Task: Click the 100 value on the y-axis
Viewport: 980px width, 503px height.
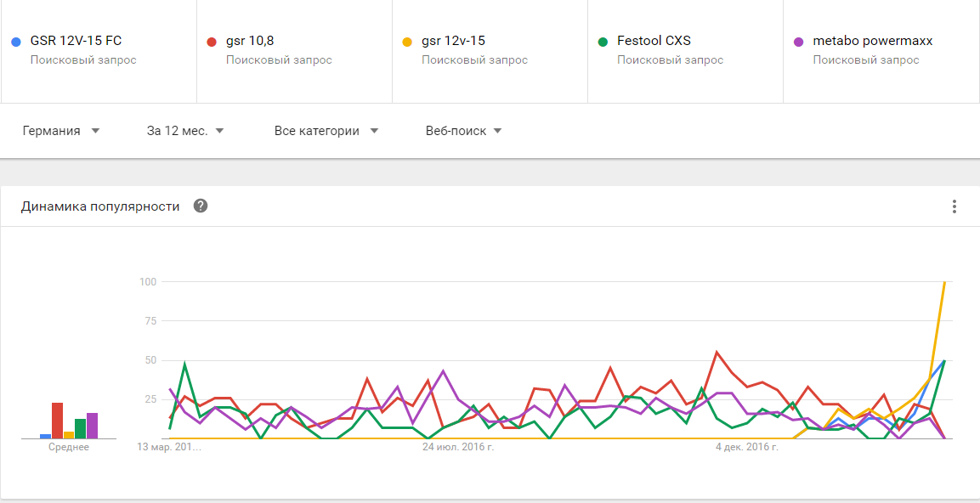Action: 147,282
